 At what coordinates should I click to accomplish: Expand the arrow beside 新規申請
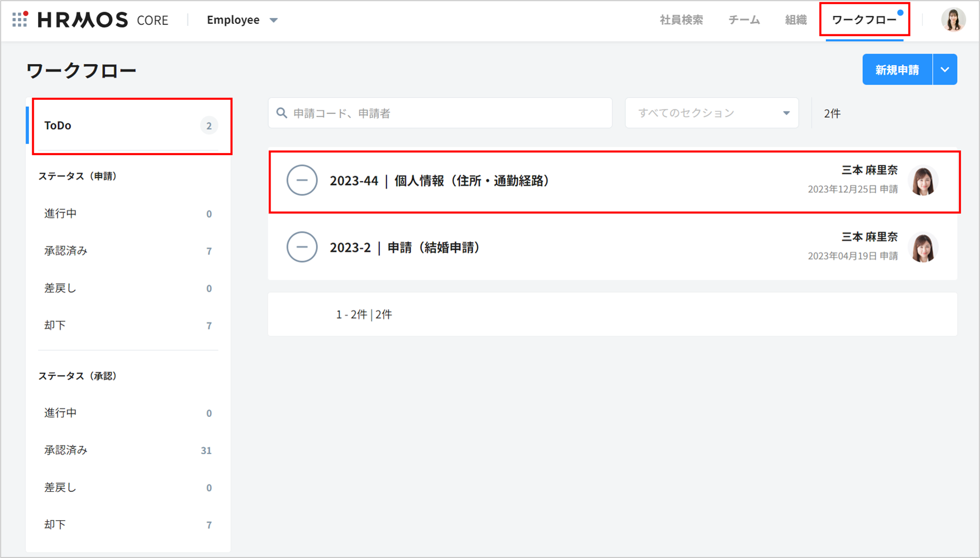click(x=945, y=70)
